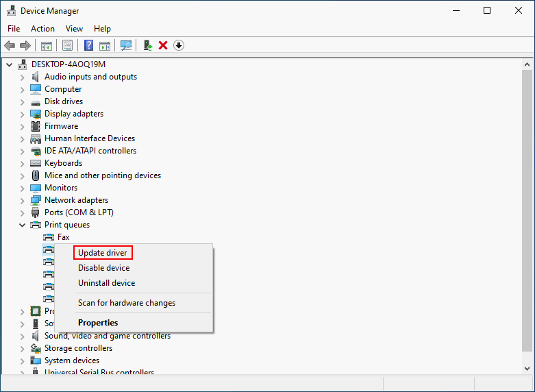The width and height of the screenshot is (535, 392).
Task: Expand the Computer category chevron
Action: tap(23, 90)
